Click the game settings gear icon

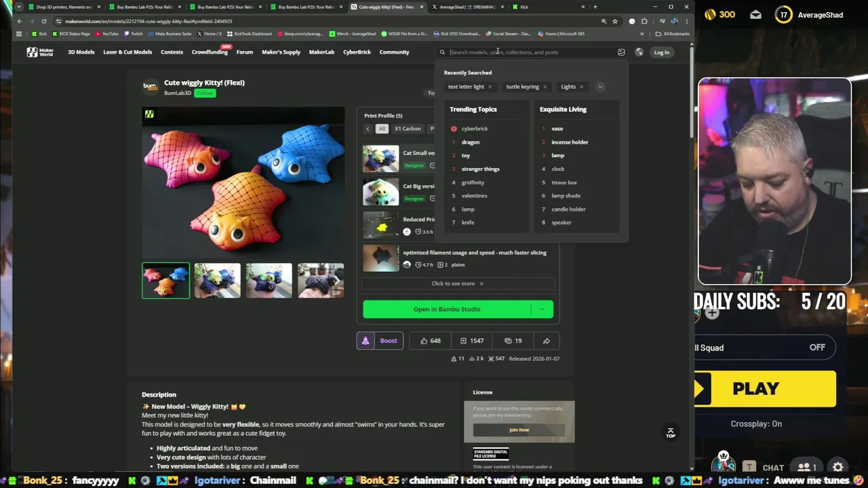click(x=838, y=467)
